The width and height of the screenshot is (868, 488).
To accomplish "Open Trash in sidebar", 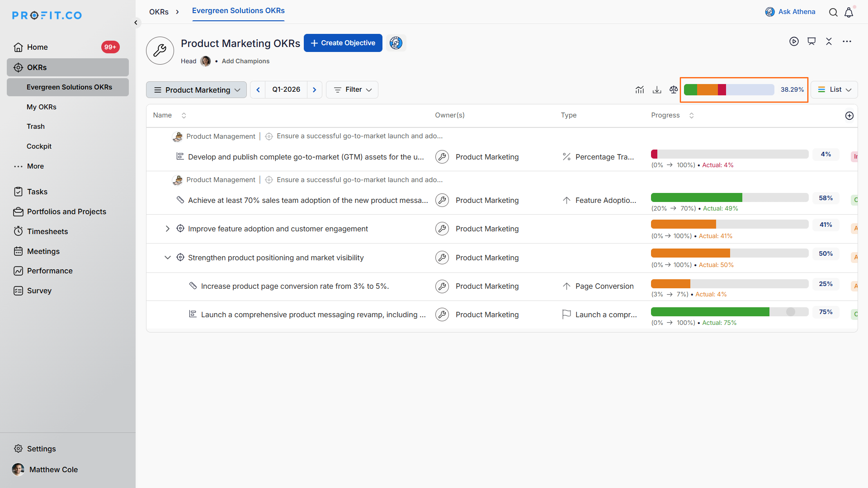I will tap(36, 127).
